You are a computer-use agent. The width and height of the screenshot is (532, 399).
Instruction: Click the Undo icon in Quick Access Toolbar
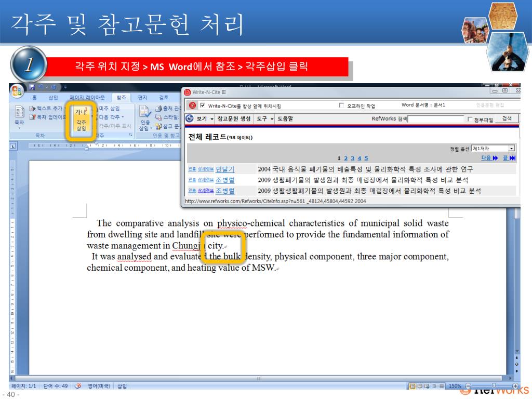(x=41, y=87)
